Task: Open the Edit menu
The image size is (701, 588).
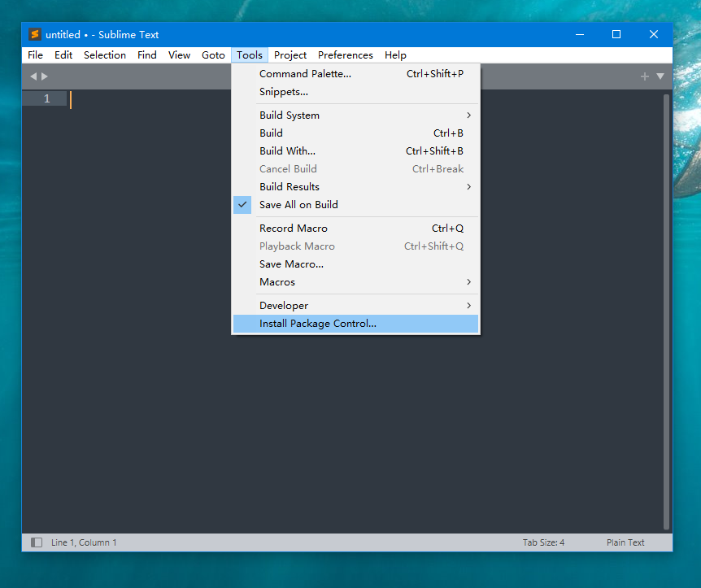Action: pos(63,55)
